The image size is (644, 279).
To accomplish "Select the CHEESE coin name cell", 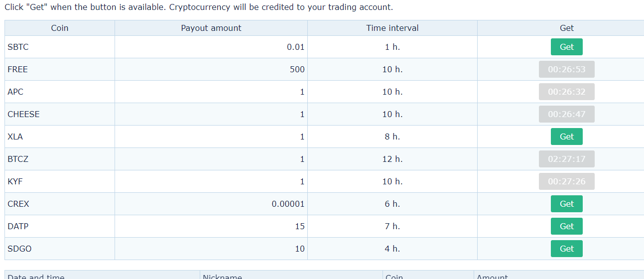I will click(x=60, y=114).
